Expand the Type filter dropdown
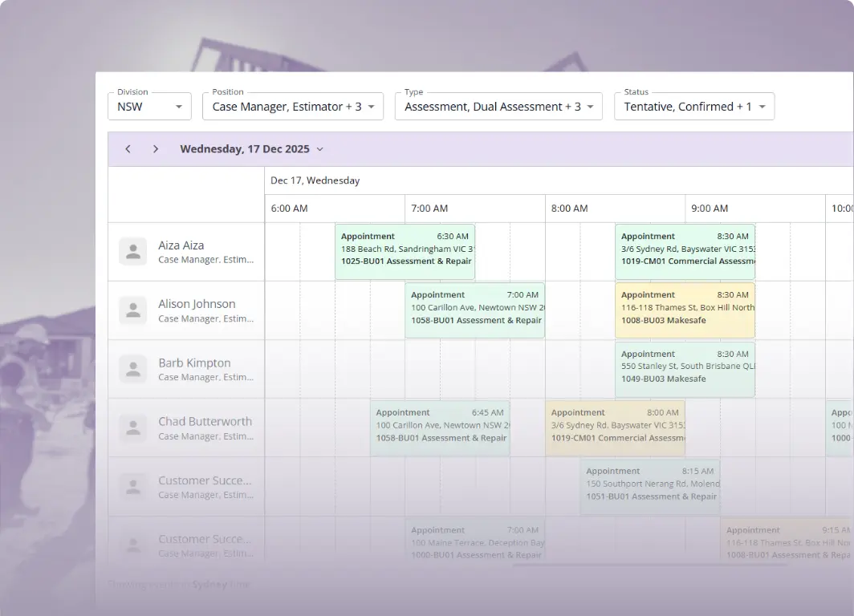The width and height of the screenshot is (854, 616). (x=498, y=106)
